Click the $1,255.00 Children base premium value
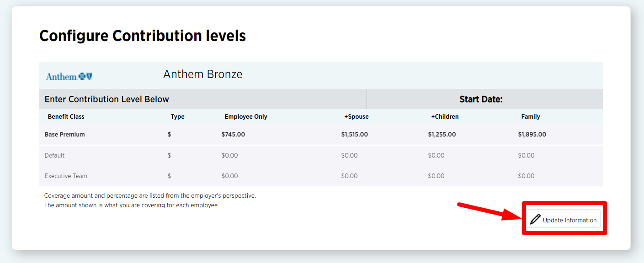This screenshot has height=263, width=644. 442,134
